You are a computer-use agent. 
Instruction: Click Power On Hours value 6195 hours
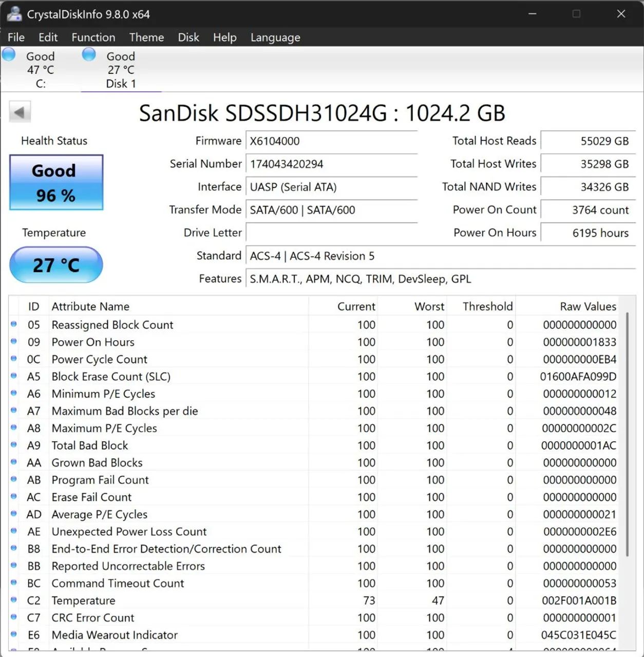coord(589,233)
